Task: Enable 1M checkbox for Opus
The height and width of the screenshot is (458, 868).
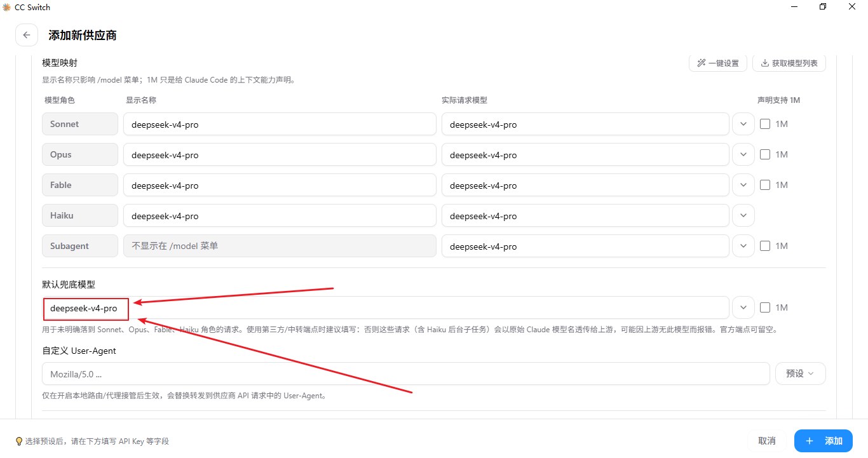Action: 765,154
